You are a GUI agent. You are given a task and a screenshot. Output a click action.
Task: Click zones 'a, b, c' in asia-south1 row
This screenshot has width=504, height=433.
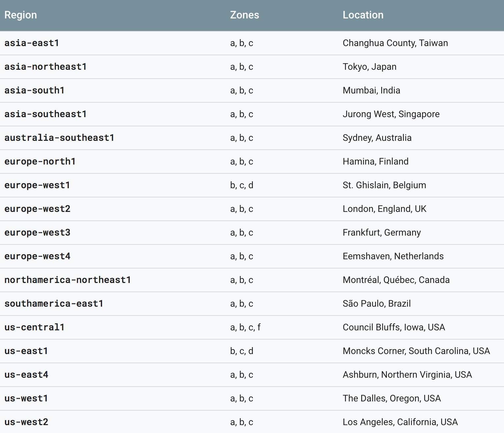242,90
